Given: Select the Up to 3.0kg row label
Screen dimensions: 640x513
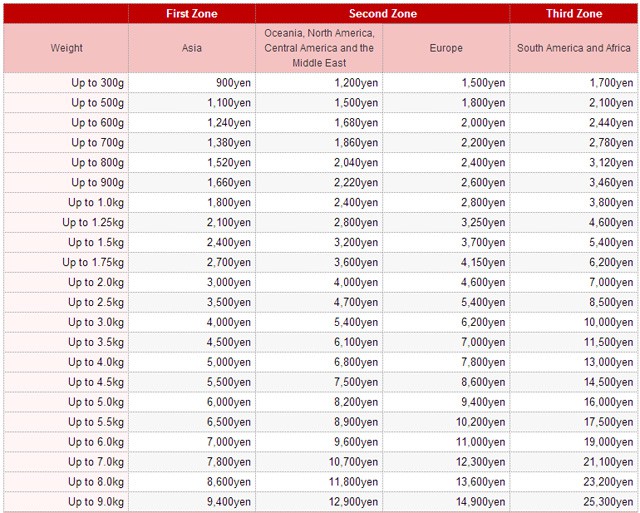Looking at the screenshot, I should coord(96,323).
